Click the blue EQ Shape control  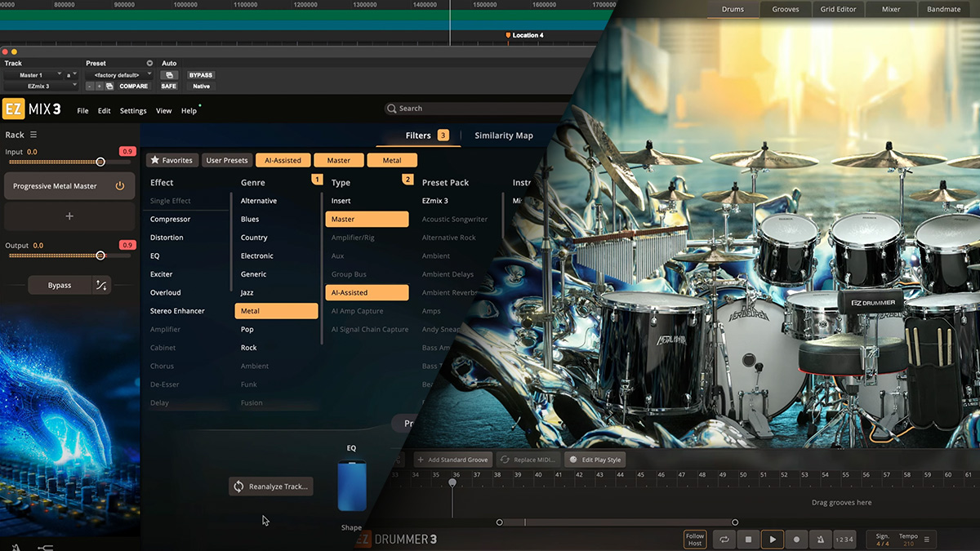[352, 486]
